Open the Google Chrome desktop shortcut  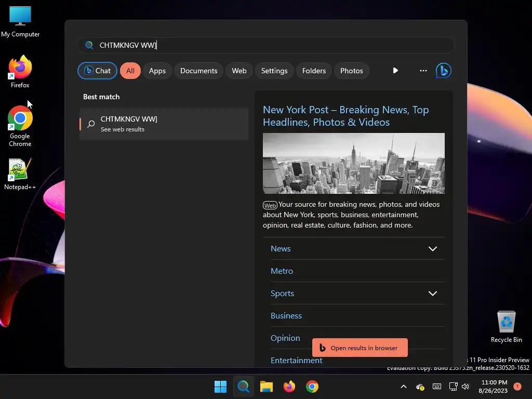pyautogui.click(x=20, y=126)
